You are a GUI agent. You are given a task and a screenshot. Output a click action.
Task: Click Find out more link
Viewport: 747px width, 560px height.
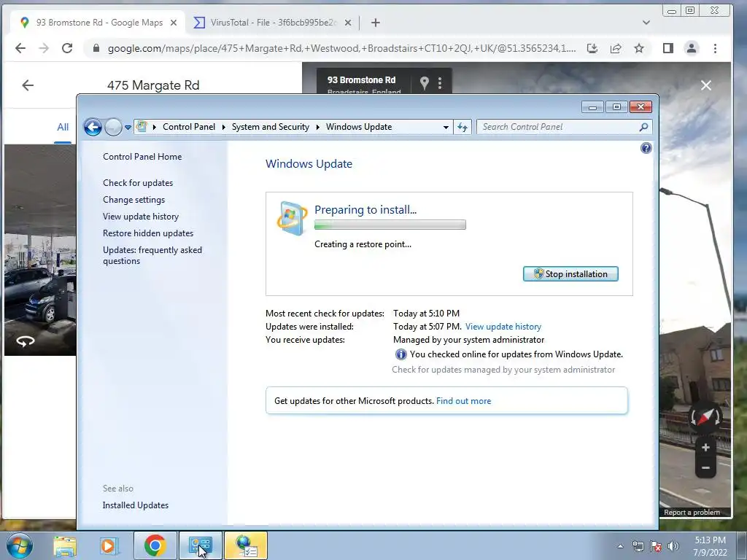pos(463,401)
